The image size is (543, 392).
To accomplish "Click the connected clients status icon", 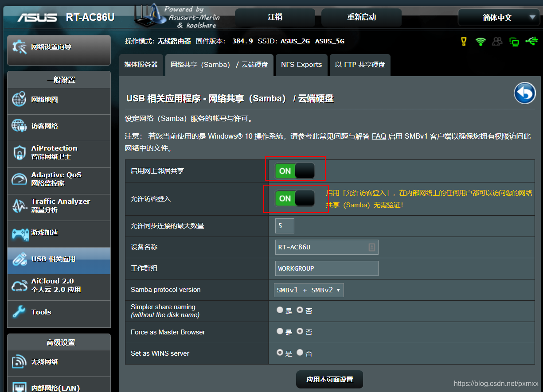I will click(x=497, y=42).
